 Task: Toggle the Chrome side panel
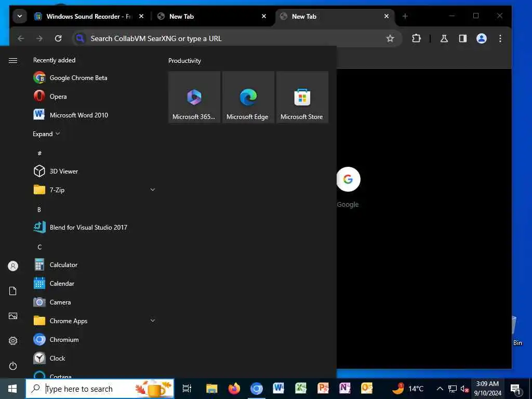coord(463,38)
